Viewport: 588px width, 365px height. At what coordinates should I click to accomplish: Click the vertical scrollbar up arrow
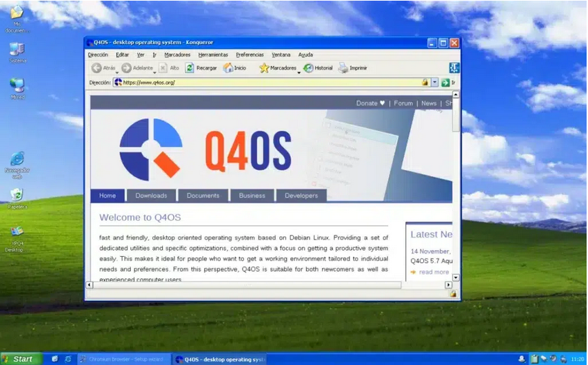point(456,94)
